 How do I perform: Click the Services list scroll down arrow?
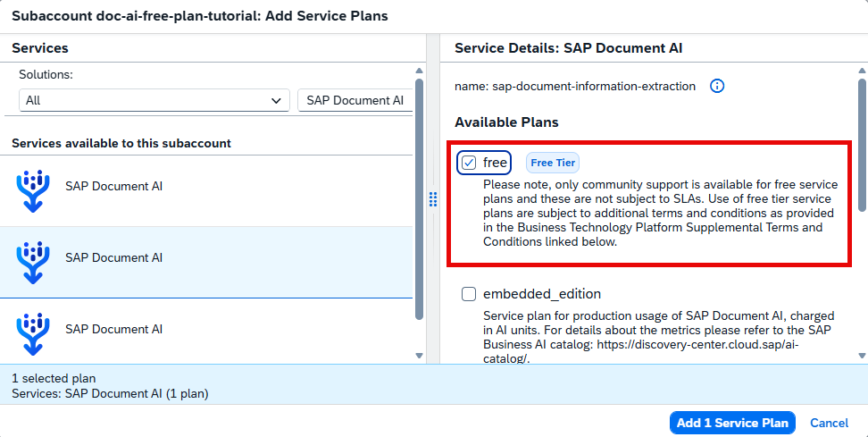pos(419,356)
